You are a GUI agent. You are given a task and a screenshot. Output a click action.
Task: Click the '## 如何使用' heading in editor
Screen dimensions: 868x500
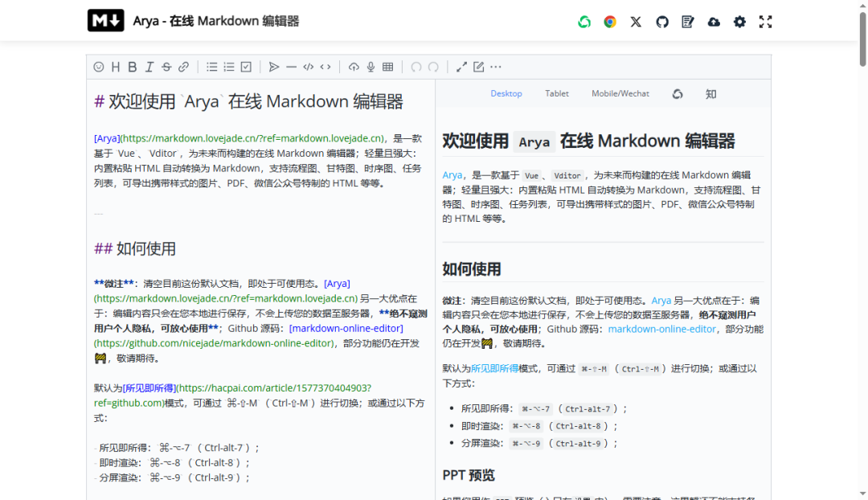tap(135, 248)
